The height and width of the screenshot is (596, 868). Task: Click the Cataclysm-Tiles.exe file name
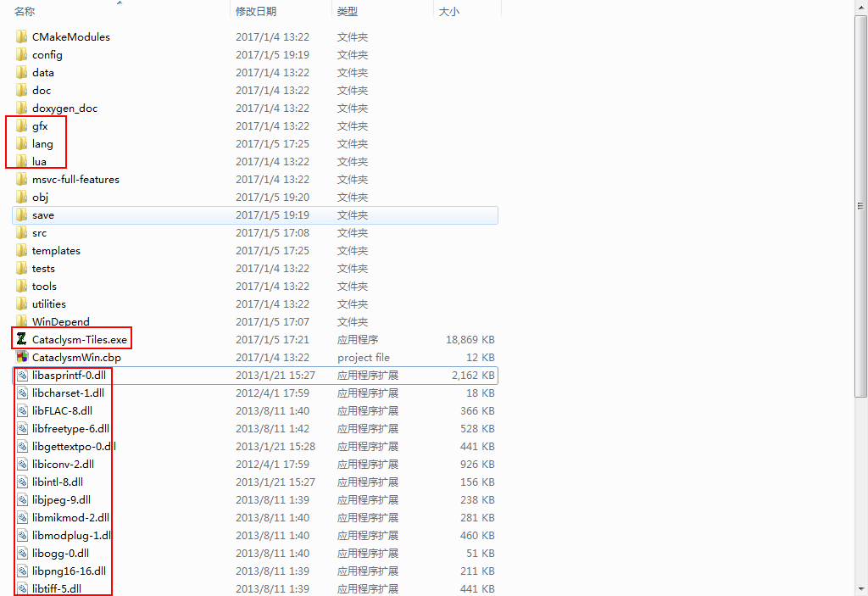tap(79, 340)
